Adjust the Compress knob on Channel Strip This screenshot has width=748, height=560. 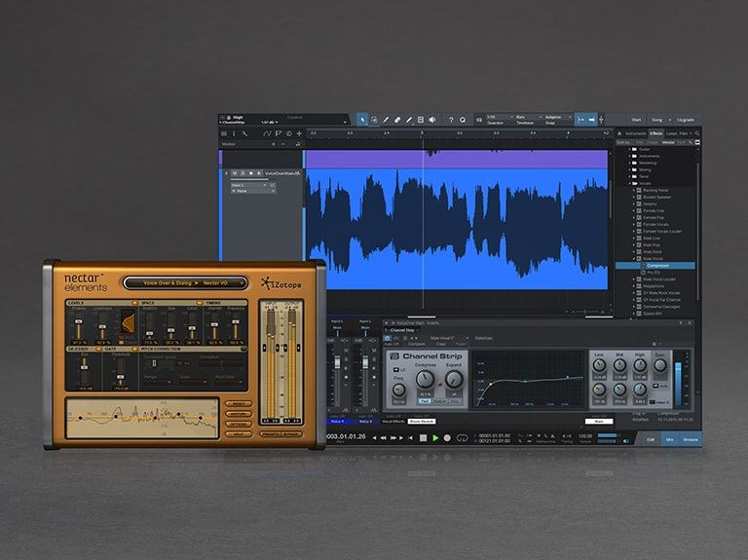pyautogui.click(x=425, y=380)
